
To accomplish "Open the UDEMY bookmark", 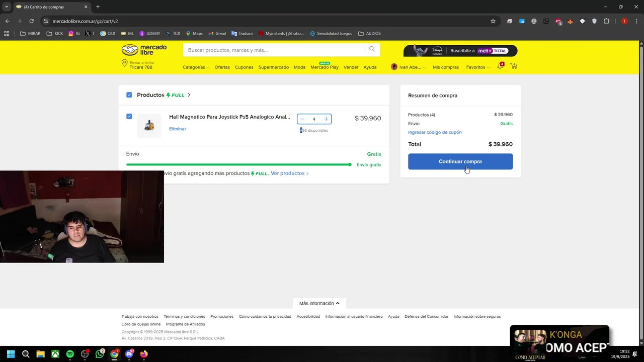I will tap(150, 34).
